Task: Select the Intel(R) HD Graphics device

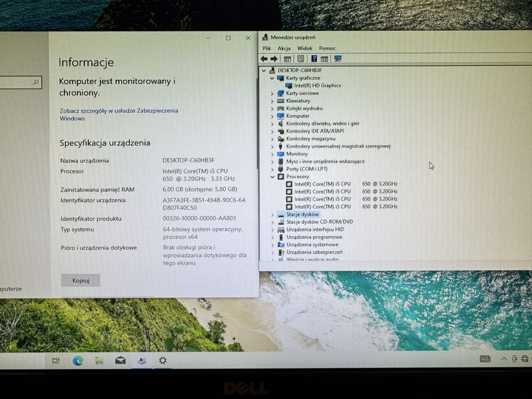Action: tap(318, 86)
